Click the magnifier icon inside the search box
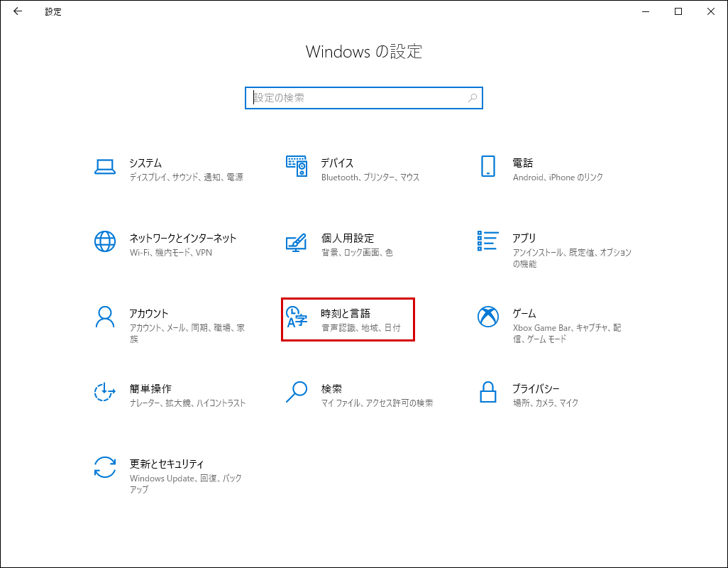The width and height of the screenshot is (728, 568). coord(472,98)
